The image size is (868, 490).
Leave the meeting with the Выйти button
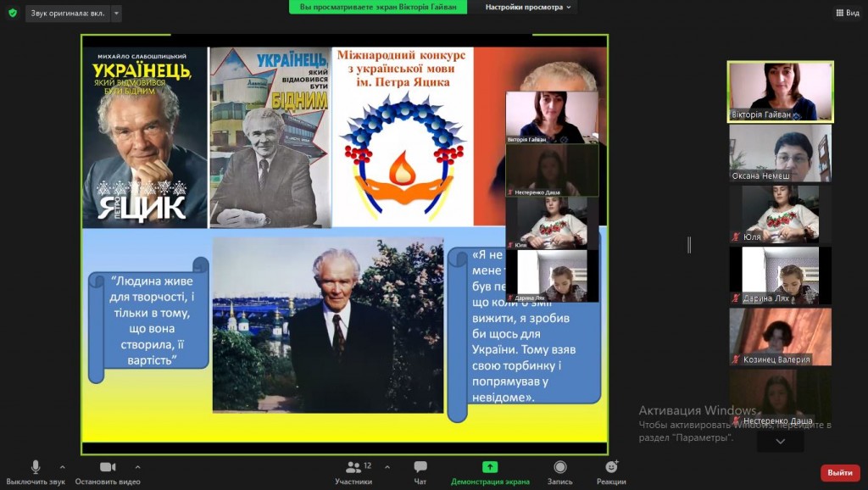839,472
